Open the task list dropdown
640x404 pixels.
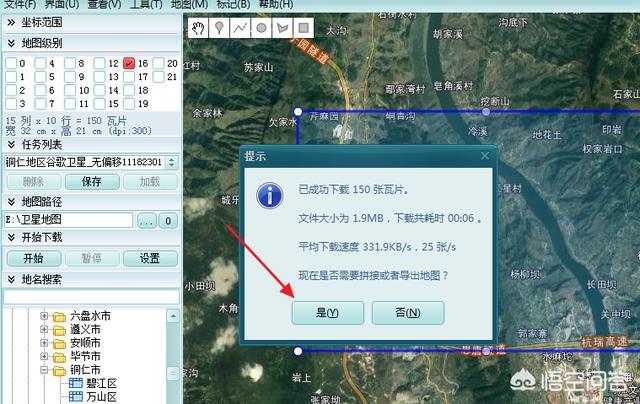click(x=172, y=162)
